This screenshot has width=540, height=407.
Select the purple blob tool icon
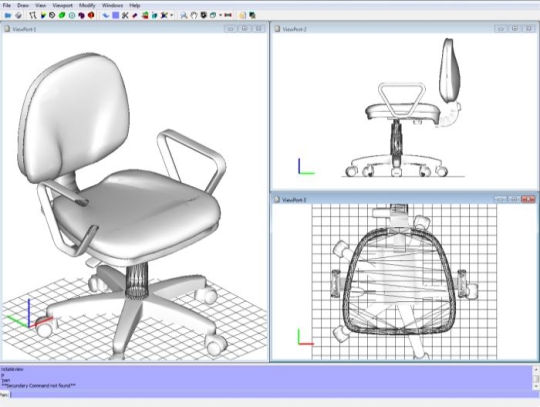click(81, 15)
